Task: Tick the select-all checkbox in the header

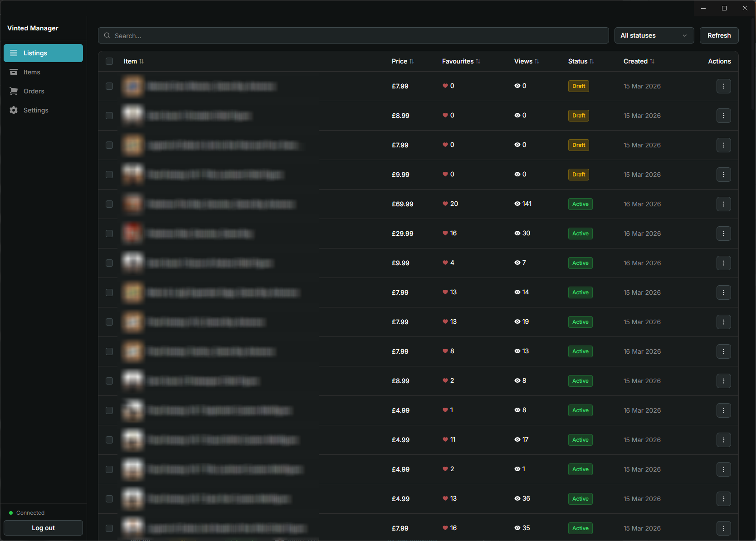Action: 109,61
